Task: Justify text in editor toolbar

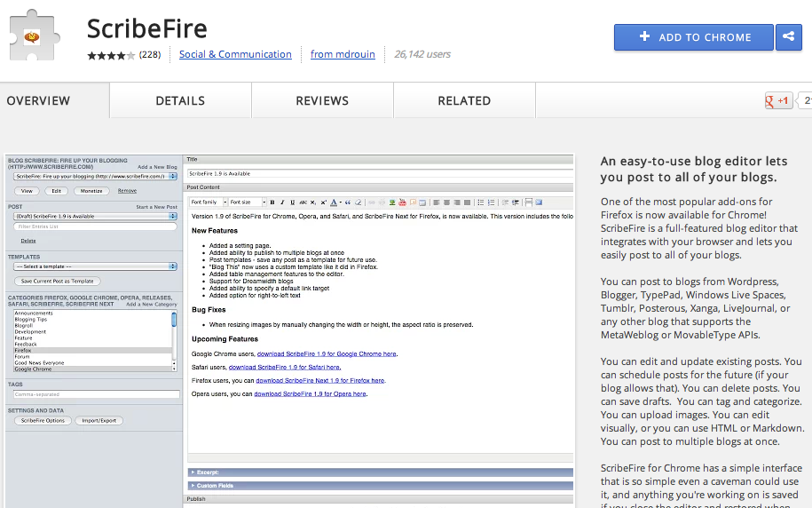Action: (467, 202)
